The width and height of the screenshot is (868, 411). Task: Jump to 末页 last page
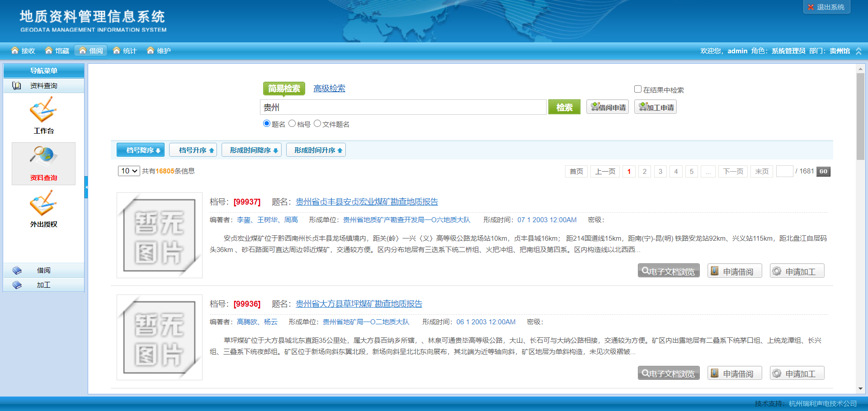tap(762, 172)
